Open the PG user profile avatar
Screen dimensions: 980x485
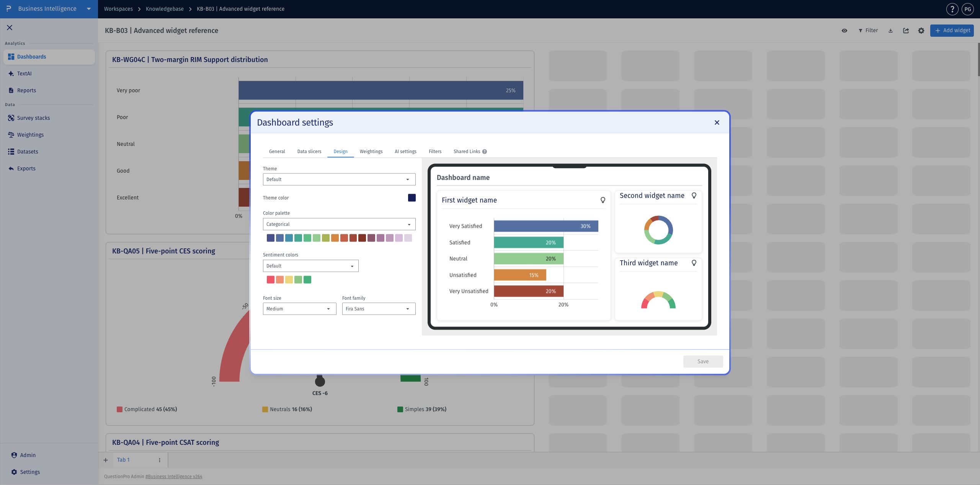[x=968, y=9]
